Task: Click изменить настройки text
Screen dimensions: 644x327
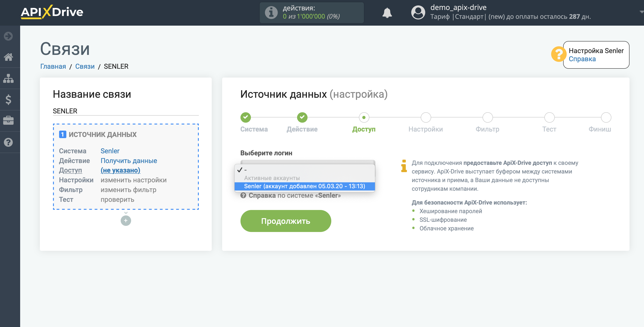Action: [x=133, y=180]
